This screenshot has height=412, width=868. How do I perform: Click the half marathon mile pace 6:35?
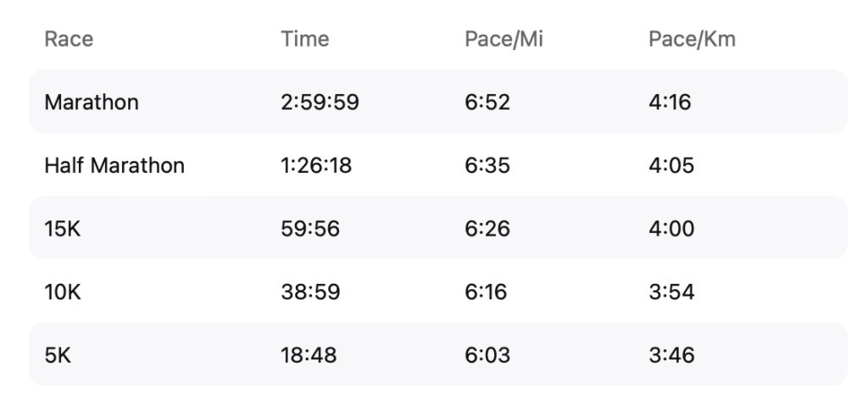pyautogui.click(x=487, y=165)
